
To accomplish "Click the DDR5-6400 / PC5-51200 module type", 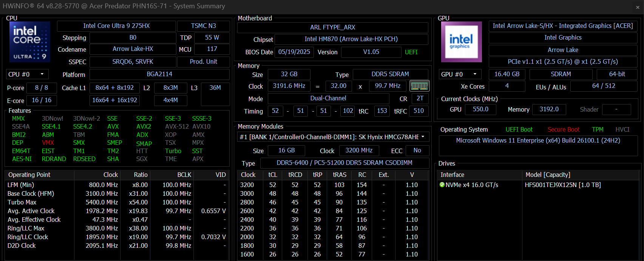I will tap(344, 163).
